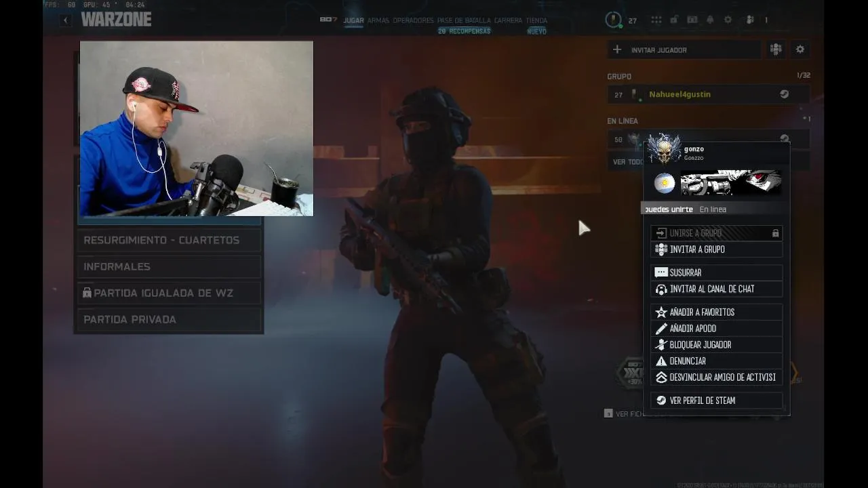Choose Denunciar from the menu

coord(716,361)
